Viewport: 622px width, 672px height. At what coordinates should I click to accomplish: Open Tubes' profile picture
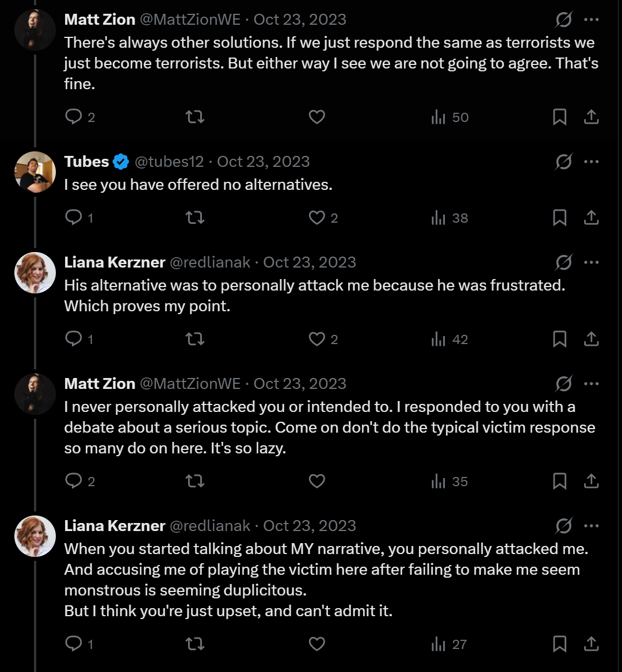tap(35, 172)
